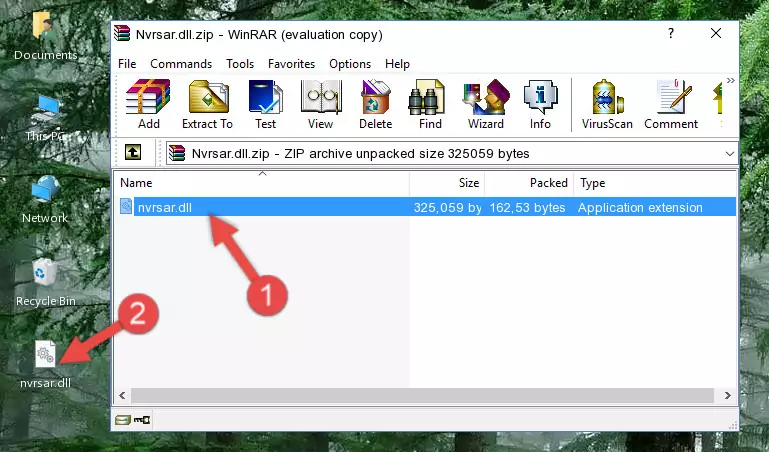Click the horizontal scrollbar track
The image size is (769, 452).
[422, 395]
